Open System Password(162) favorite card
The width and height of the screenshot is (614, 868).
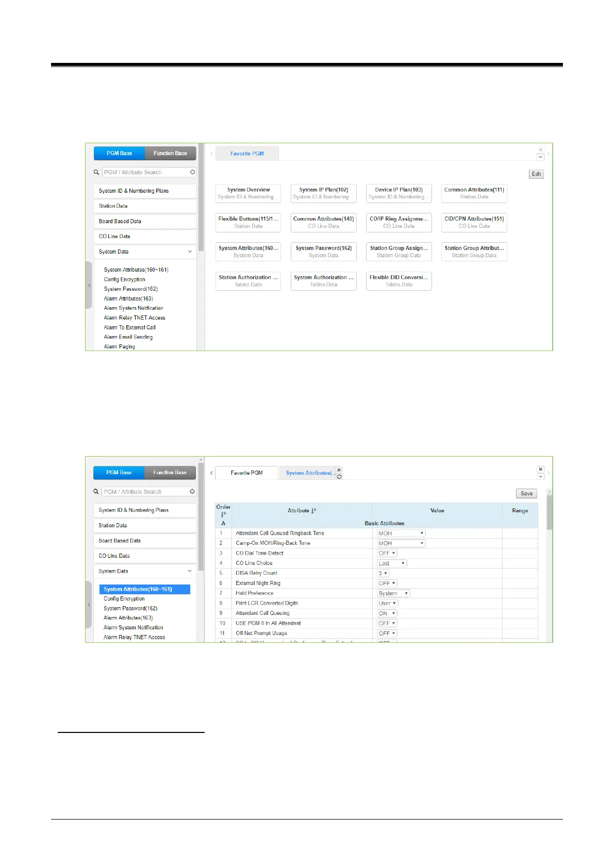tap(324, 252)
